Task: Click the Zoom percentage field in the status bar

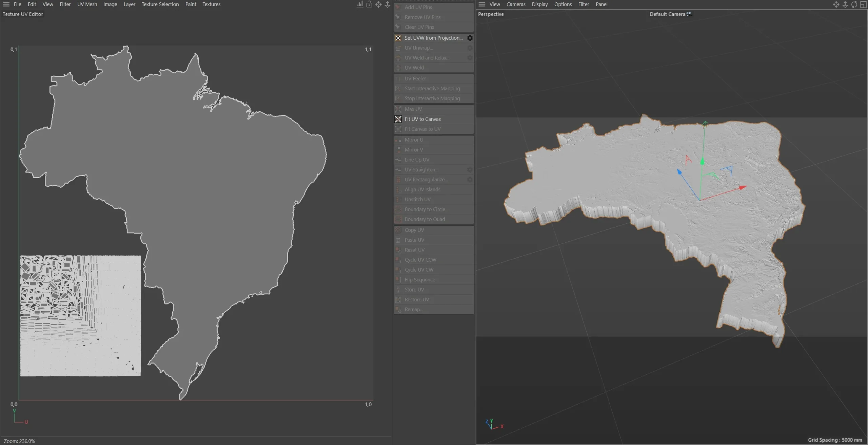Action: coord(20,441)
